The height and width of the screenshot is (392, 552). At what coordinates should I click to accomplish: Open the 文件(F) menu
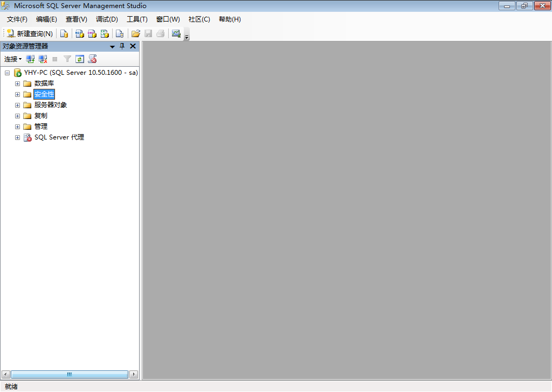pos(17,19)
